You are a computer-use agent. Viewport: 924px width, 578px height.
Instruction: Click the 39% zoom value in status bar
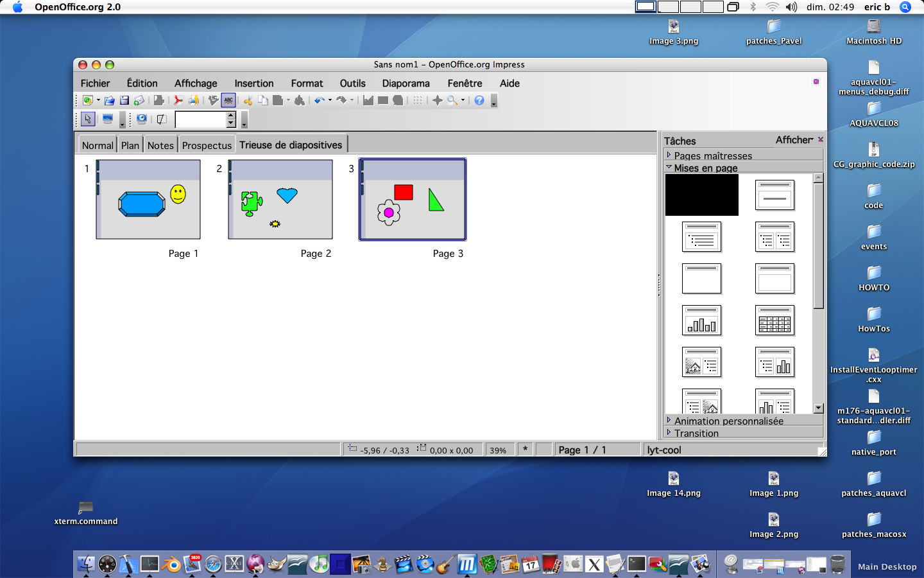coord(498,450)
